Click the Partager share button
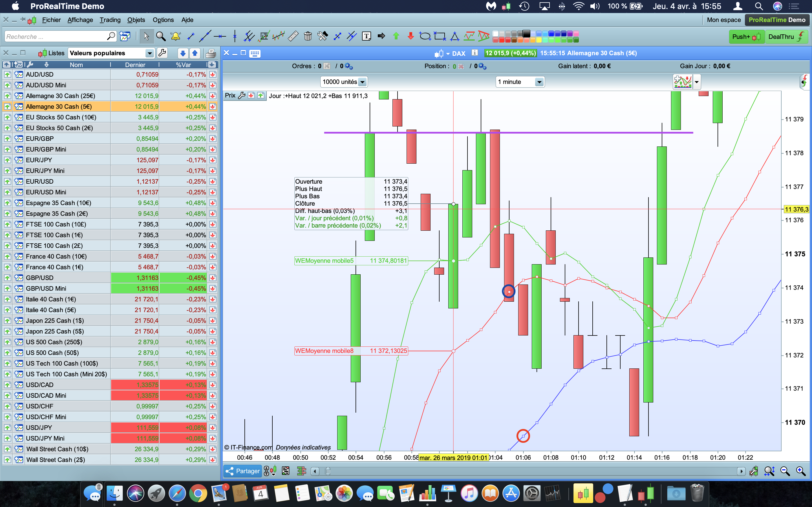This screenshot has height=507, width=812. (242, 471)
